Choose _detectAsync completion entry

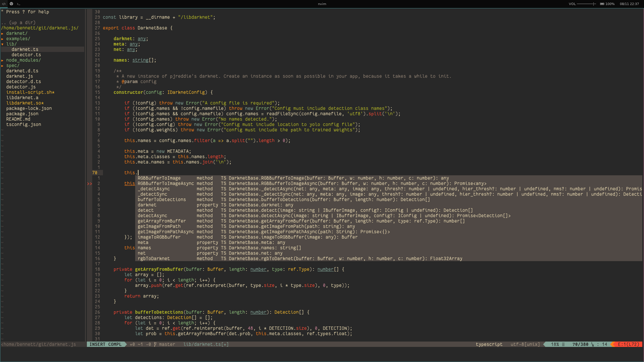pyautogui.click(x=389, y=189)
